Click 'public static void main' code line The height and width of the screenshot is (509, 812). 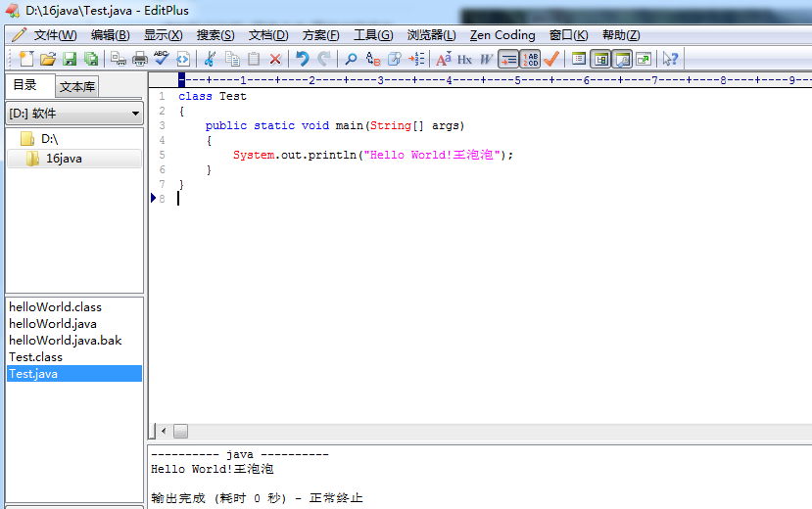click(335, 125)
